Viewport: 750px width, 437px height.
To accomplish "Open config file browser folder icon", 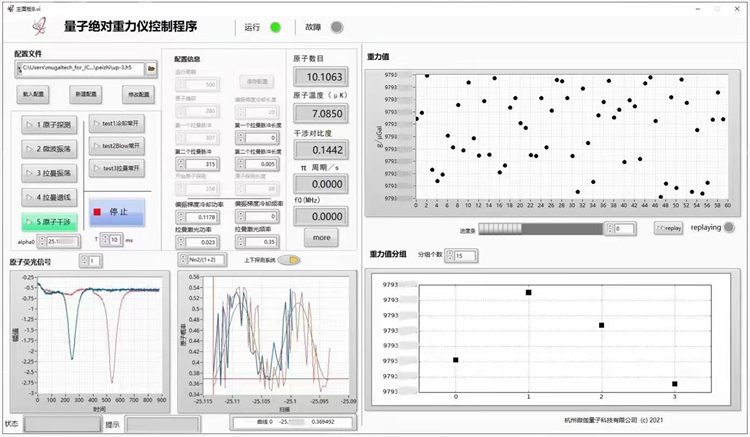I will pos(151,69).
